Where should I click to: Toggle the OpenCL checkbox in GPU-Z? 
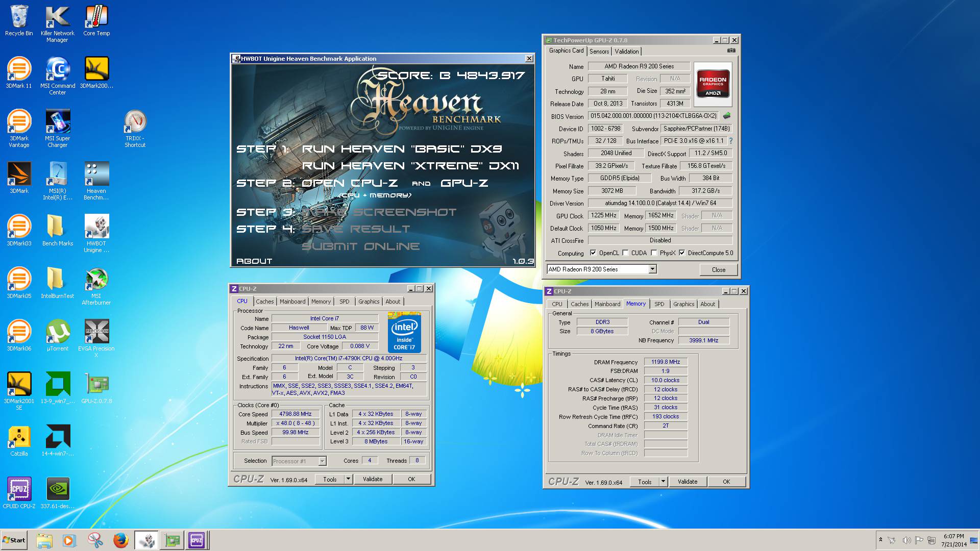[593, 253]
